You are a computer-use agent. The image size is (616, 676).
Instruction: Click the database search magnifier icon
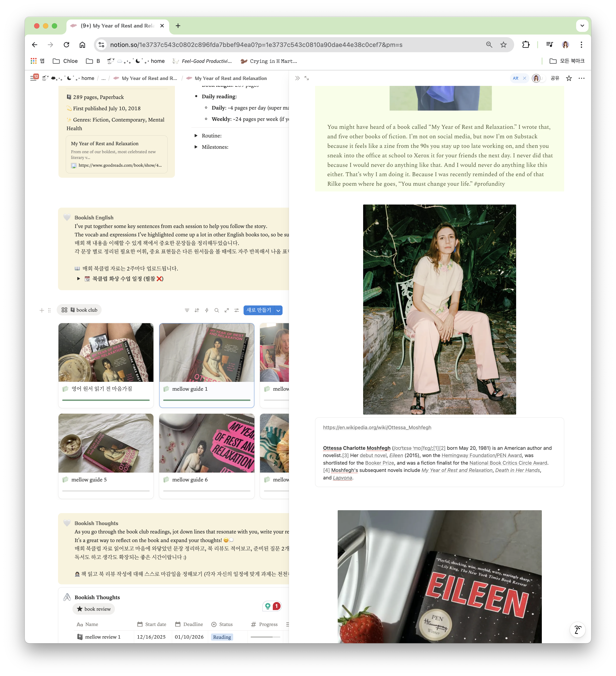click(x=217, y=310)
